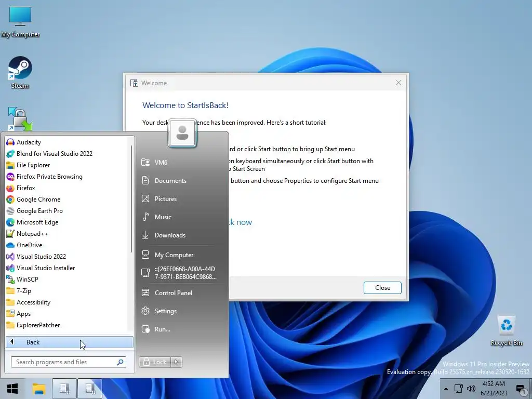Click the search magnifier icon

coord(120,362)
